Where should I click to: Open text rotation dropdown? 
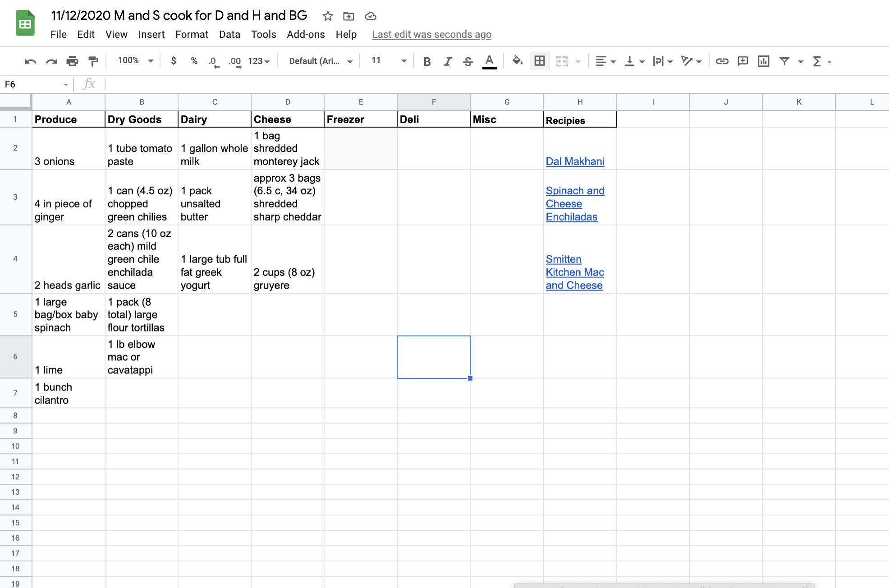[692, 61]
